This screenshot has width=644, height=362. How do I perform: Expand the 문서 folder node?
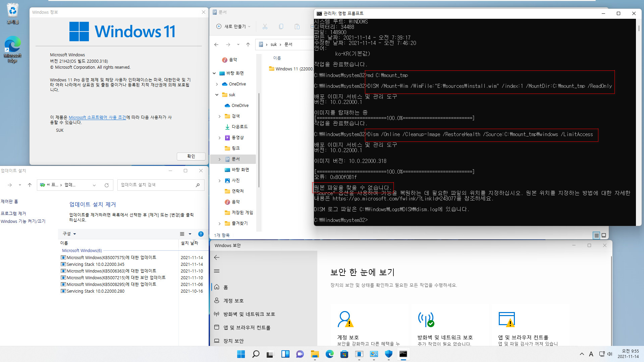[x=220, y=159]
